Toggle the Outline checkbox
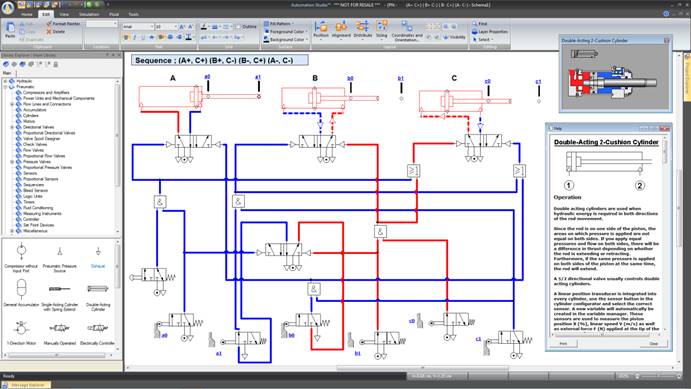Image resolution: width=691 pixels, height=389 pixels. [238, 27]
